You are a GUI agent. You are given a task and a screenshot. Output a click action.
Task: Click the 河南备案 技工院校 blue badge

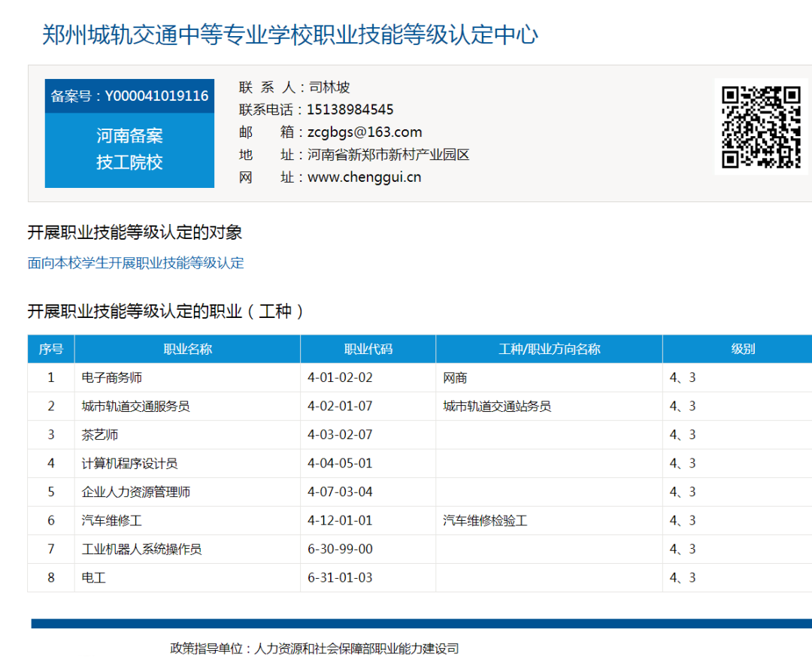(x=129, y=150)
